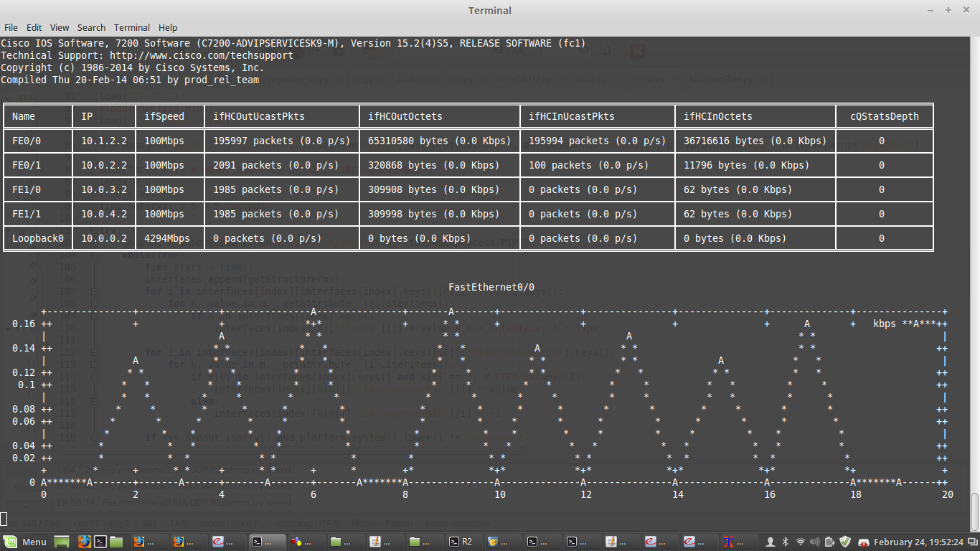Click the 'ifHCInOctets' column header
This screenshot has height=551, width=980.
pos(718,116)
